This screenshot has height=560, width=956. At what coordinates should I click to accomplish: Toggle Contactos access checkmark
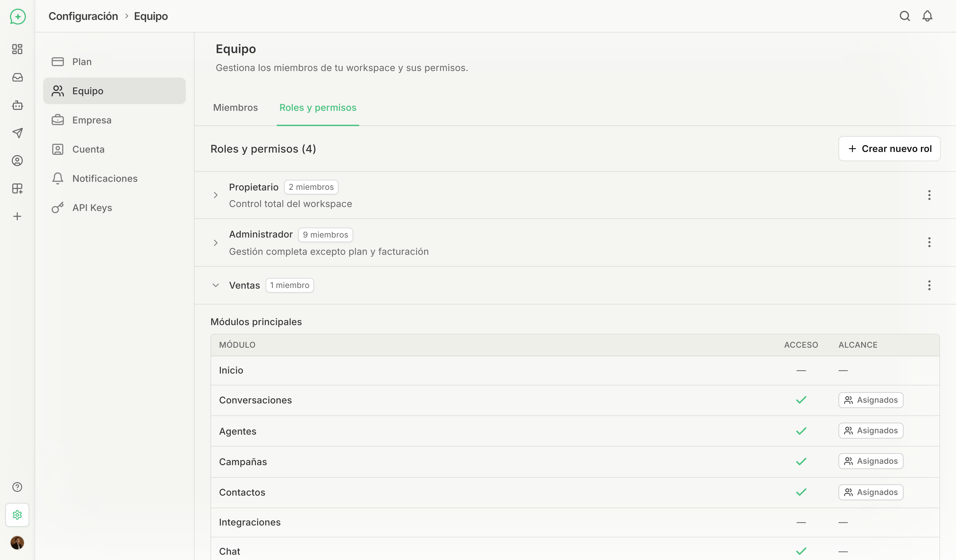pyautogui.click(x=801, y=492)
